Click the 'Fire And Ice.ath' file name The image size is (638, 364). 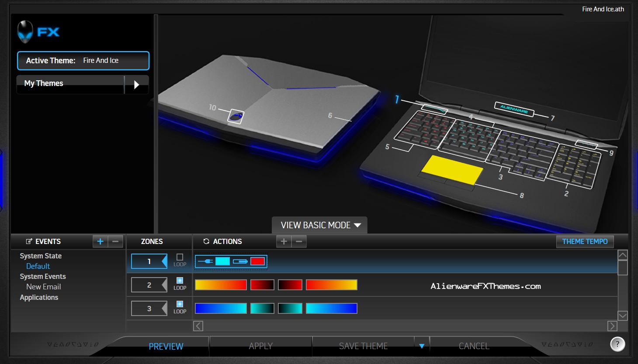603,9
